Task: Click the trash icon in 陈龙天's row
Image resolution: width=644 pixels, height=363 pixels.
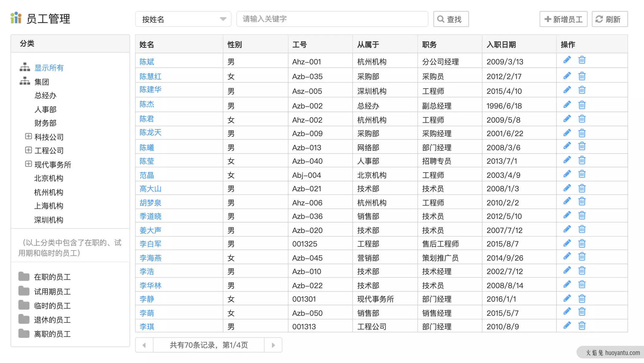Action: [x=582, y=133]
